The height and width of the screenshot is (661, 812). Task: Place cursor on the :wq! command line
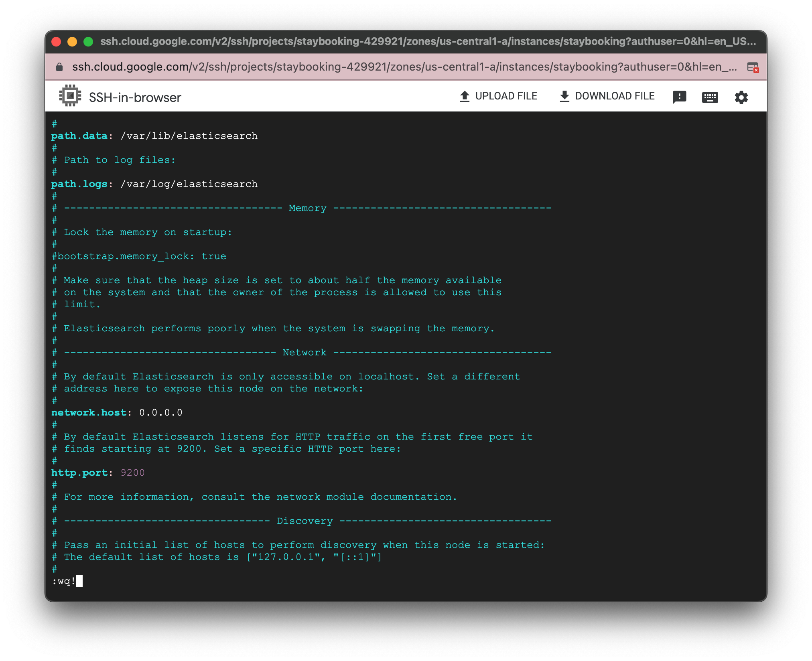coord(66,582)
